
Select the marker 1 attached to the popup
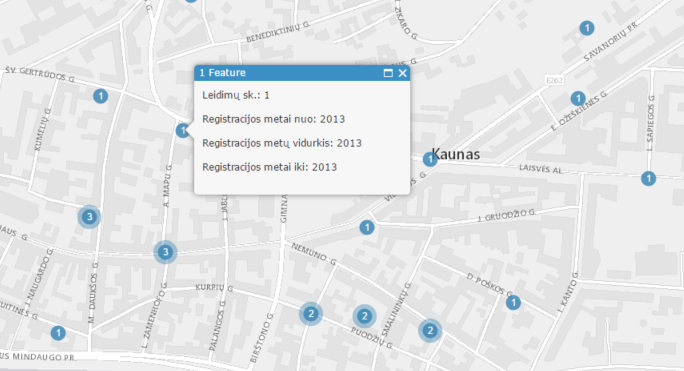183,130
